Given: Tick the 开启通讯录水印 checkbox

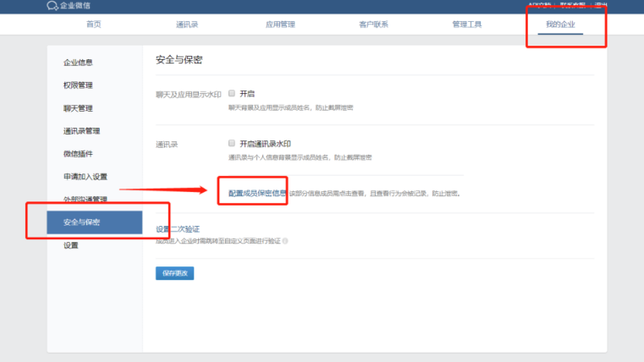Looking at the screenshot, I should [231, 144].
